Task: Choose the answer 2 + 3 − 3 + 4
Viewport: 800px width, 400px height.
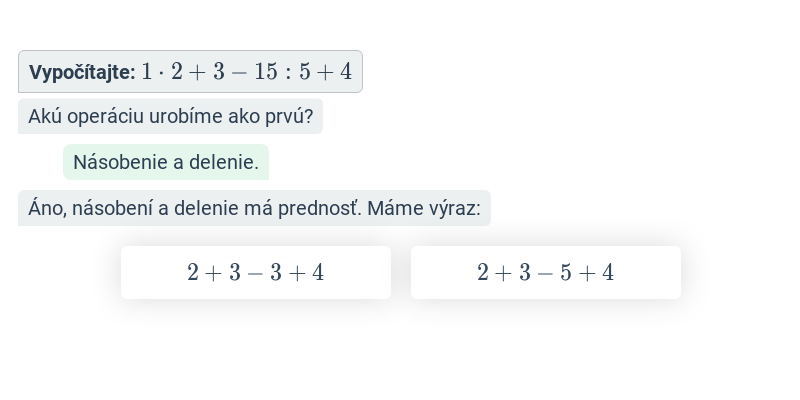Action: pyautogui.click(x=256, y=272)
